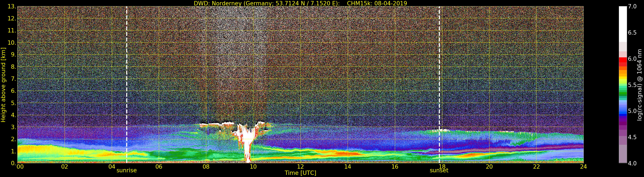Click the '1.' height tick label
644x177 pixels.
[13, 151]
